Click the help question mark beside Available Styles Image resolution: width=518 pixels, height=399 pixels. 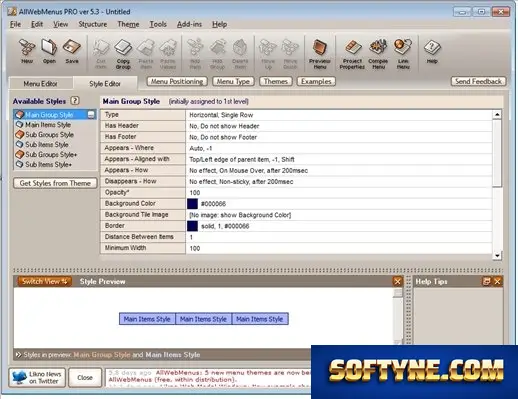[x=75, y=101]
